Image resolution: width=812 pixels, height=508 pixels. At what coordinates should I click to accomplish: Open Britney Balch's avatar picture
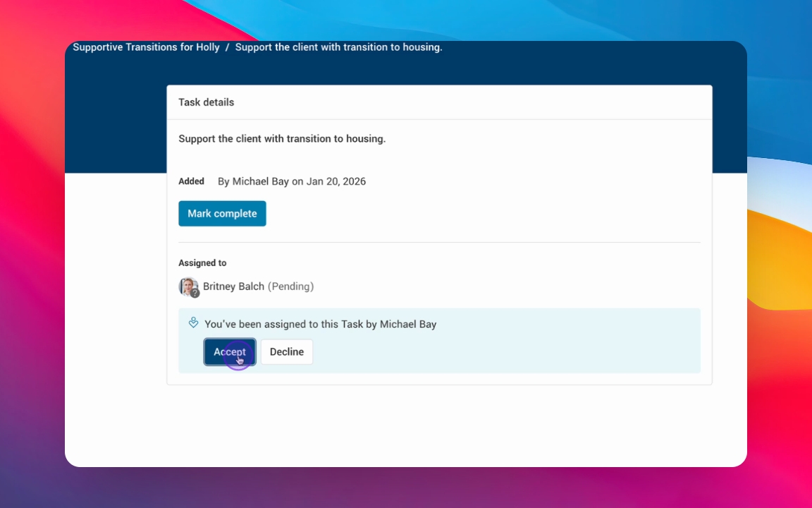(x=187, y=286)
